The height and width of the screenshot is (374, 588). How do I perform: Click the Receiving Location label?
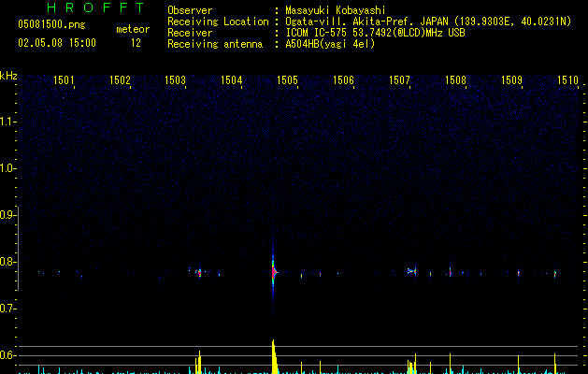pos(218,22)
